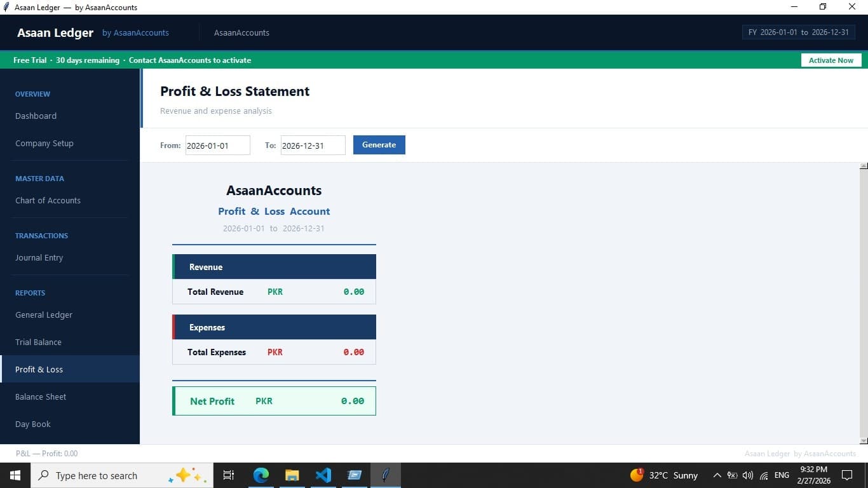Select the Journal Entry sidebar item
Viewport: 868px width, 488px height.
point(39,257)
